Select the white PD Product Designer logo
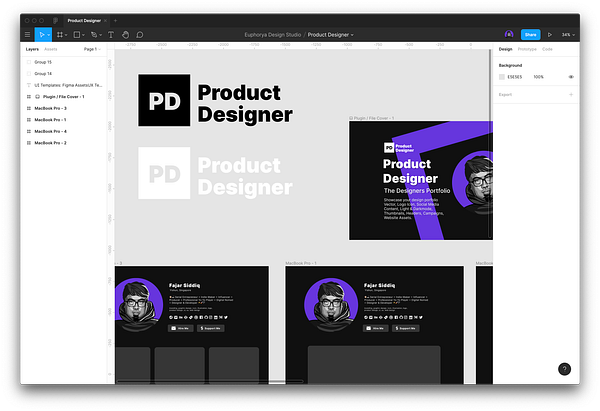The width and height of the screenshot is (600, 411). [215, 173]
